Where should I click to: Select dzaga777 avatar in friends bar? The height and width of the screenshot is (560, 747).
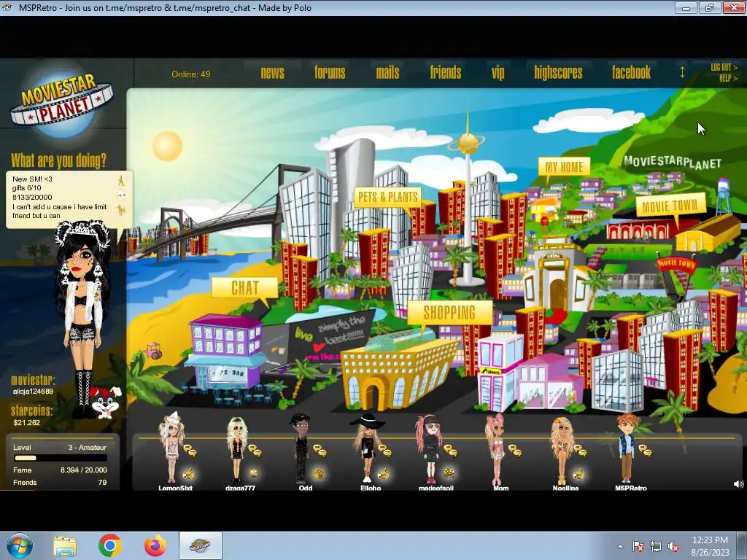[x=237, y=450]
